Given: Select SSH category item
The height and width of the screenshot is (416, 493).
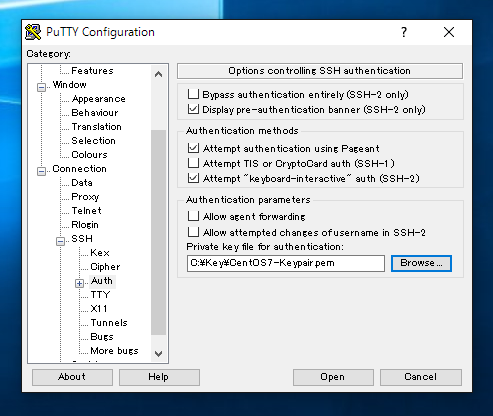Looking at the screenshot, I should (82, 239).
